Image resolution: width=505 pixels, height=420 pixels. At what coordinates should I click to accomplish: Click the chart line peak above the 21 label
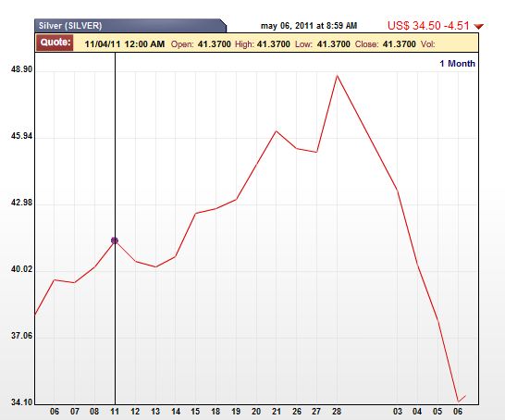tap(276, 131)
